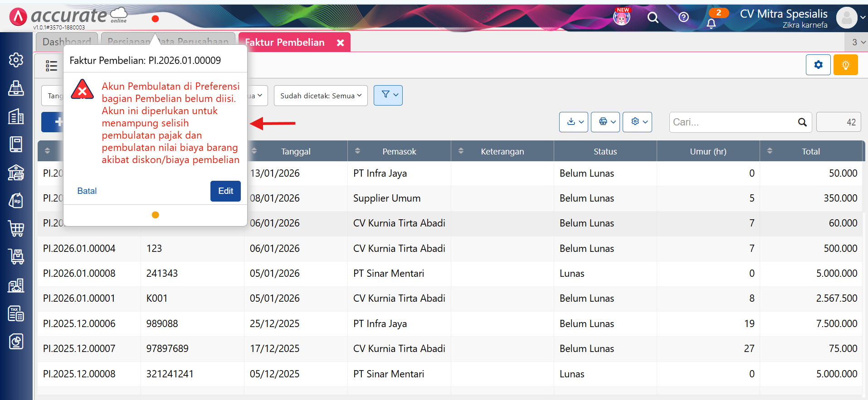Open the gear options dropdown in toolbar
This screenshot has width=868, height=400.
[x=637, y=122]
